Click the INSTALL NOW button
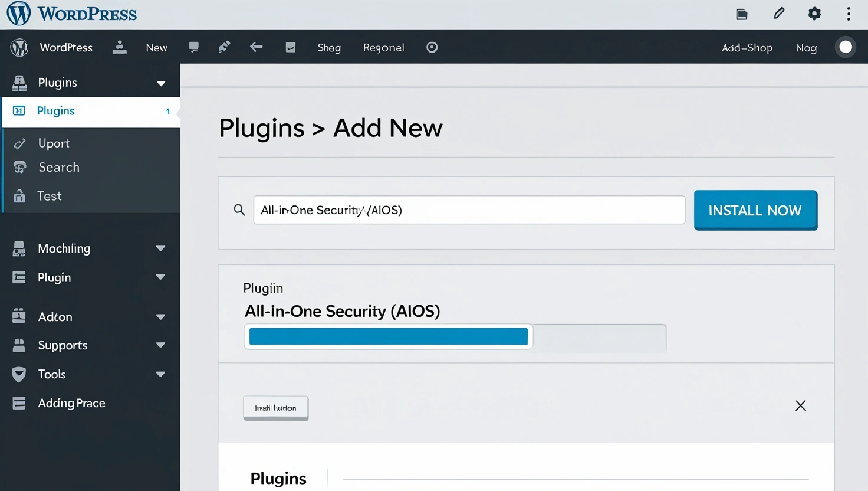 click(x=755, y=210)
